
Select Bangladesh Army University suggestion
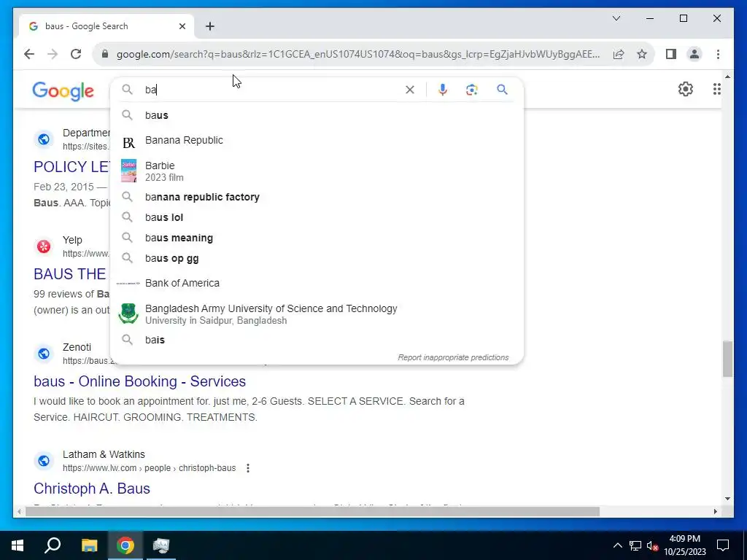point(317,314)
